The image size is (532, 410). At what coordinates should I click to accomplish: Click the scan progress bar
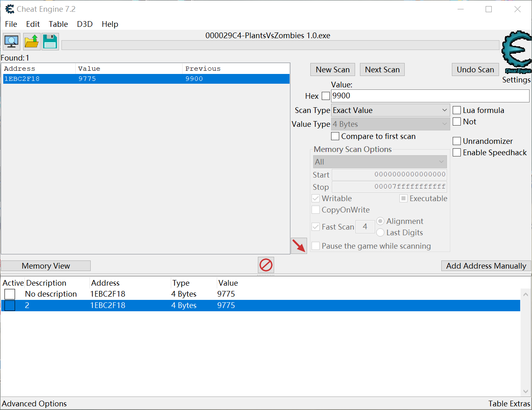(x=280, y=45)
